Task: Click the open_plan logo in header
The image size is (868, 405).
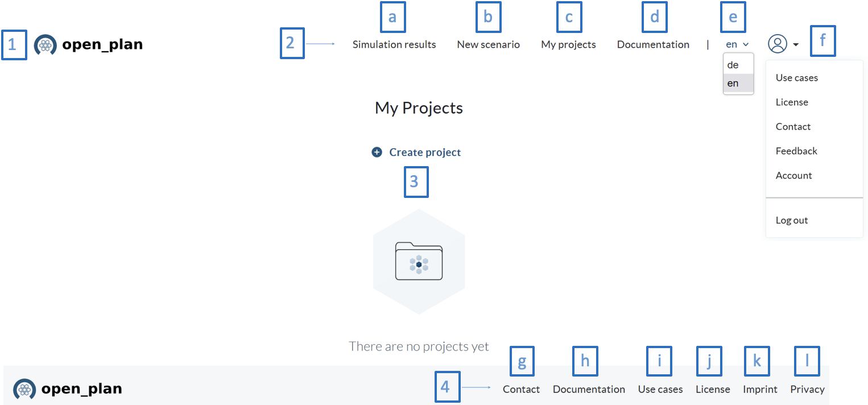Action: point(88,44)
